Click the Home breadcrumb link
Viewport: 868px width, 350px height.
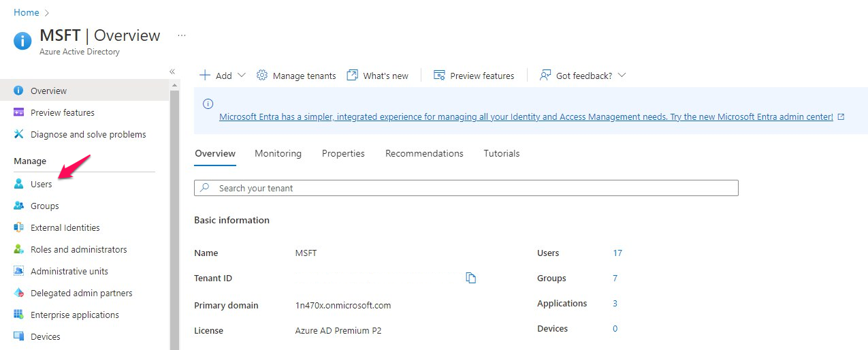[27, 13]
